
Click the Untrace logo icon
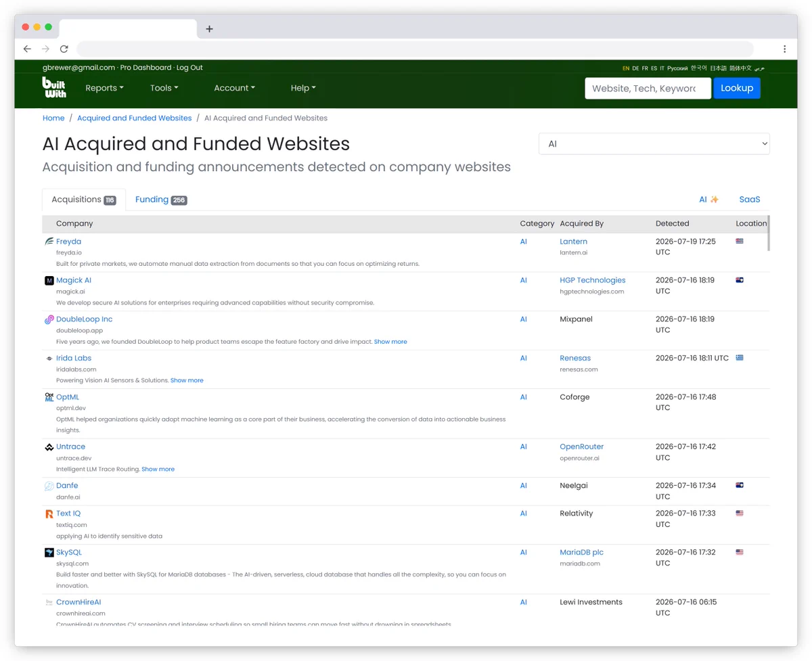click(49, 447)
